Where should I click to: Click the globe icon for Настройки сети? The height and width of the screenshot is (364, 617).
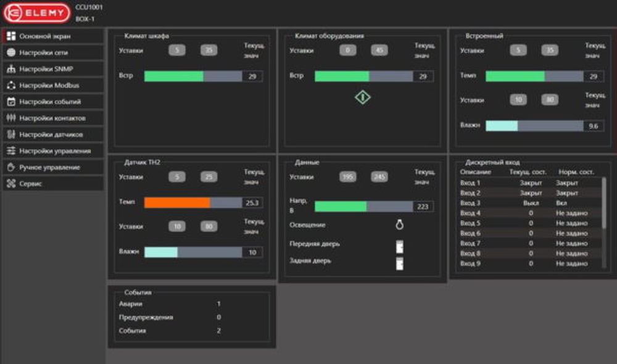click(10, 52)
